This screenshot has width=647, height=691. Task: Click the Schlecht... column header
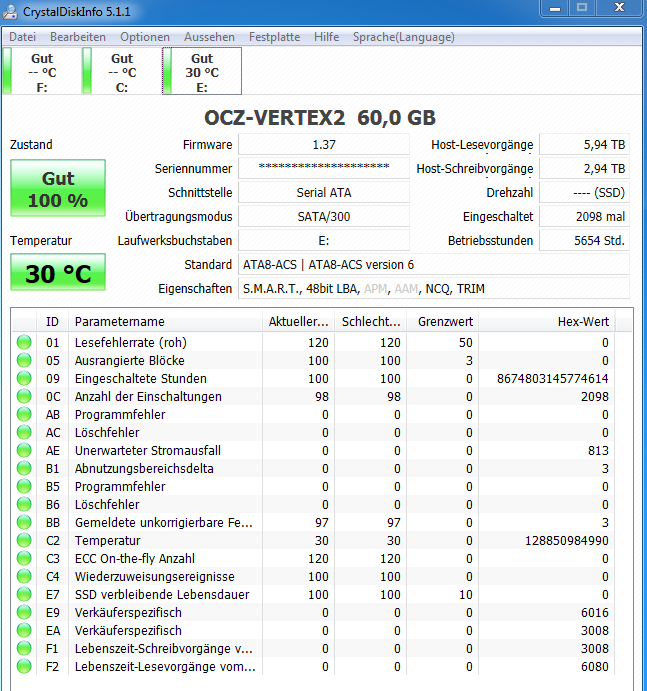click(x=371, y=322)
